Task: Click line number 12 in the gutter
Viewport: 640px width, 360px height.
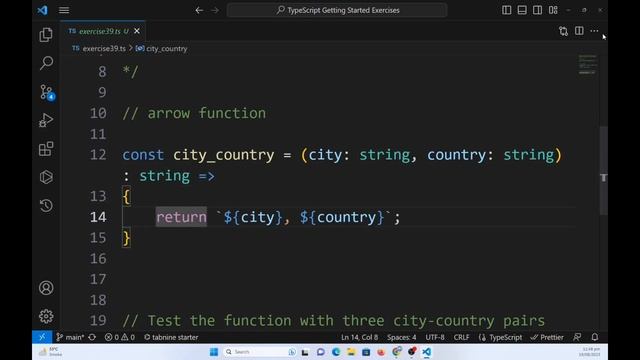Action: tap(98, 155)
